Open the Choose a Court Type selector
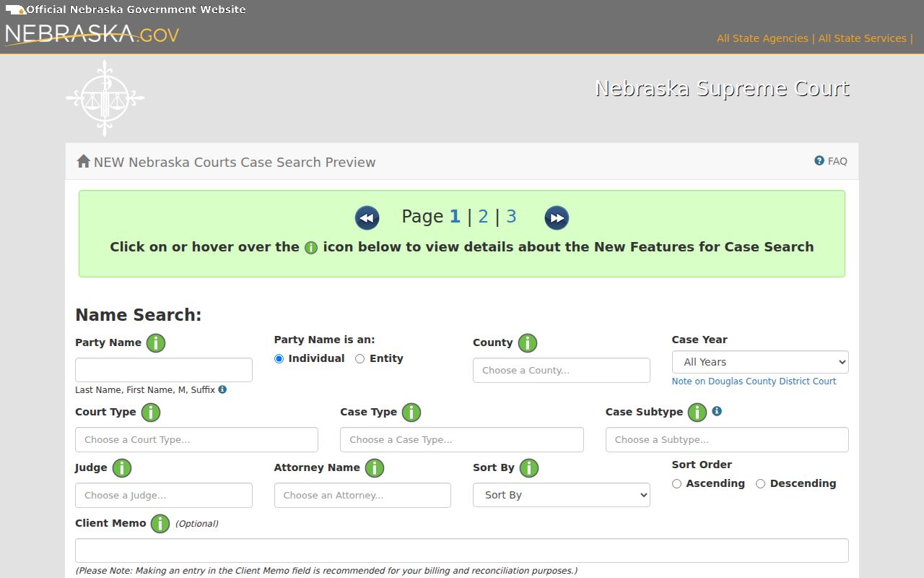This screenshot has width=924, height=578. tap(196, 439)
